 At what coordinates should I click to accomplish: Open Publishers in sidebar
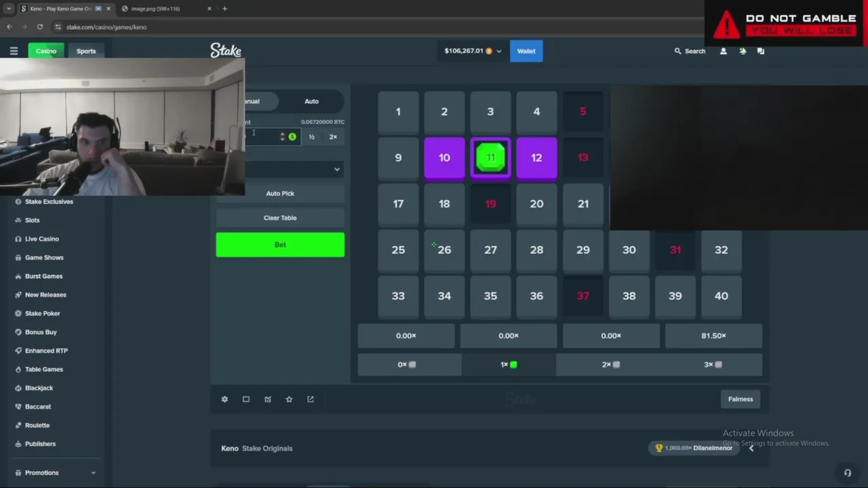(x=40, y=444)
